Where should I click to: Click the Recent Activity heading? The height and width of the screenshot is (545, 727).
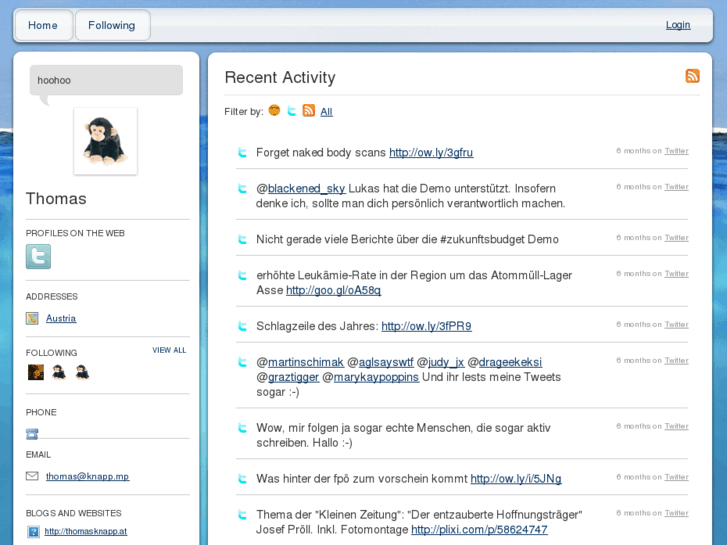click(280, 77)
